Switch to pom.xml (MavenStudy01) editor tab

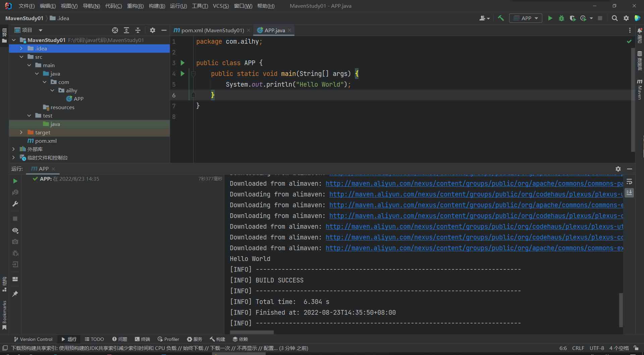[x=212, y=30]
